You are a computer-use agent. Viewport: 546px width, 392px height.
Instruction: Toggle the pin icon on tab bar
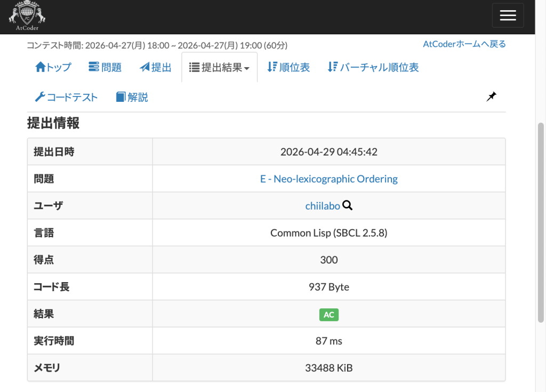coord(491,97)
